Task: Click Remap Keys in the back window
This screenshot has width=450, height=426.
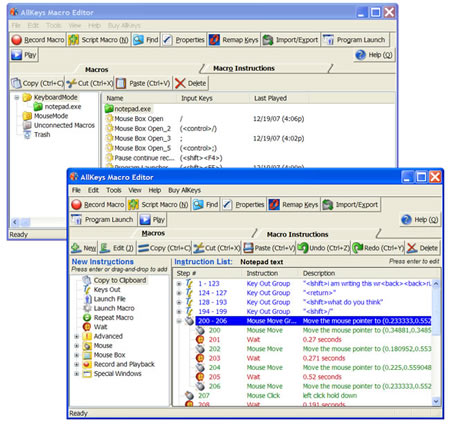Action: [233, 40]
